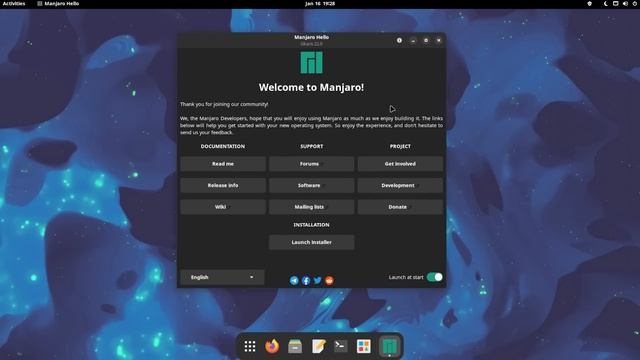Visit the Forums
Viewport: 640px width, 360px height.
(311, 164)
